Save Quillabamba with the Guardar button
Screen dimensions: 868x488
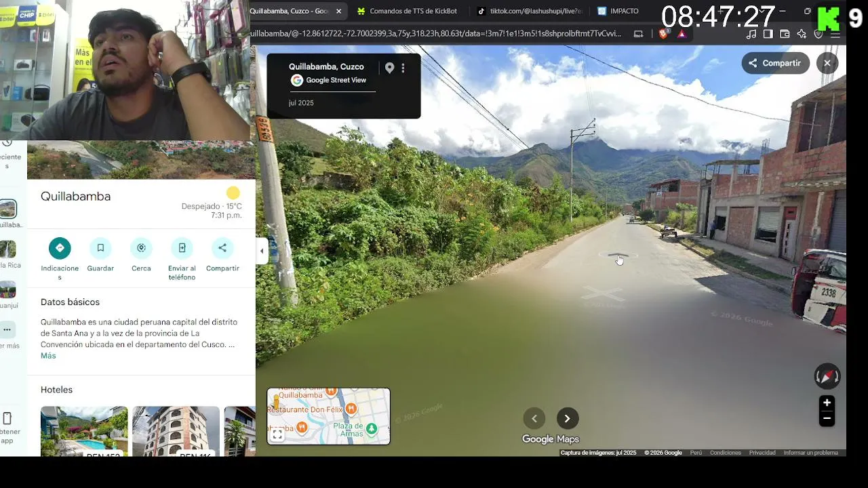pyautogui.click(x=100, y=248)
